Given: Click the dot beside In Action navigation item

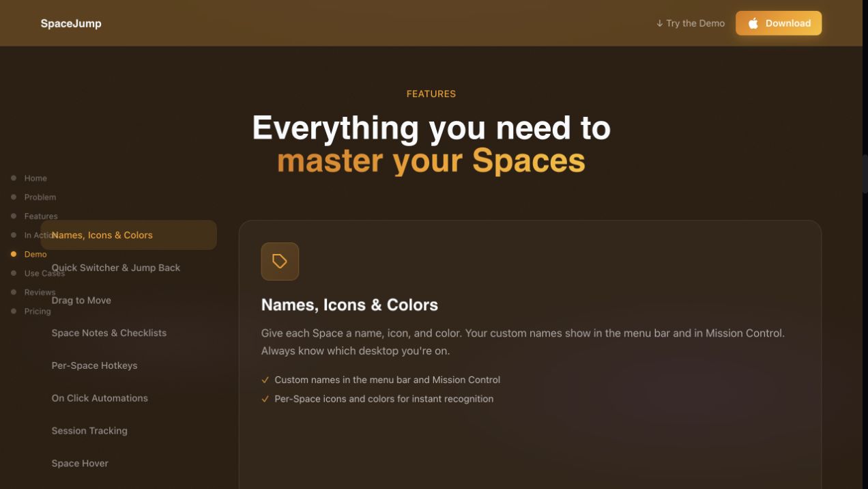Looking at the screenshot, I should click(13, 235).
